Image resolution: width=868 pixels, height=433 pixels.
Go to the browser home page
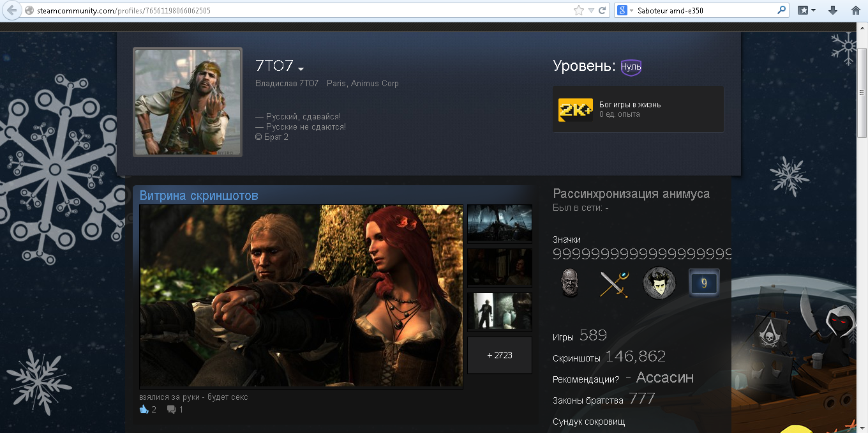coord(855,10)
